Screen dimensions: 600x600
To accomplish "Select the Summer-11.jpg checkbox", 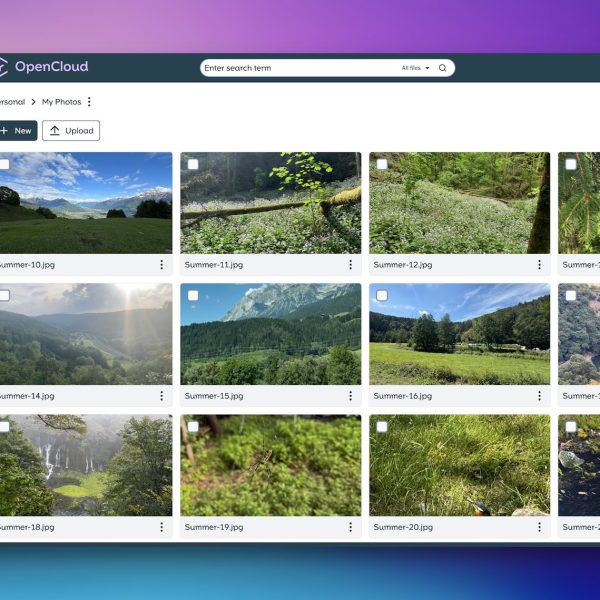I will coord(193,164).
